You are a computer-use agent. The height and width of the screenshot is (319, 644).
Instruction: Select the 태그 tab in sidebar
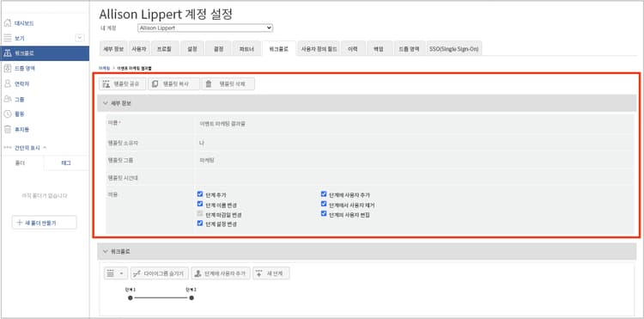pyautogui.click(x=66, y=163)
